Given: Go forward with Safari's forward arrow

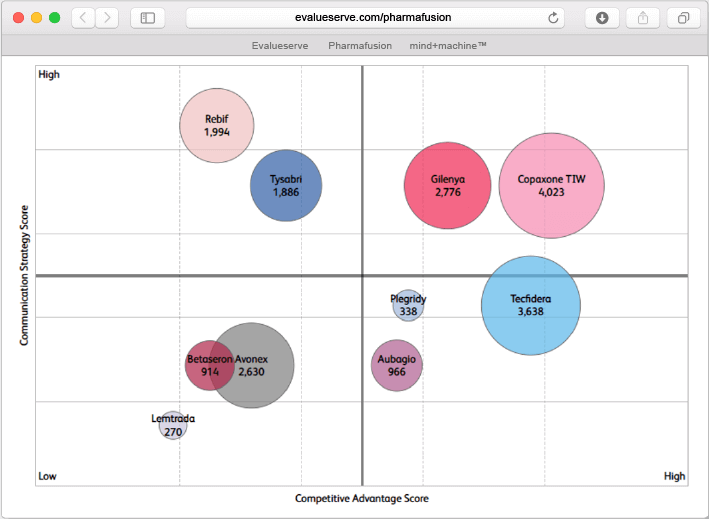Looking at the screenshot, I should (107, 18).
